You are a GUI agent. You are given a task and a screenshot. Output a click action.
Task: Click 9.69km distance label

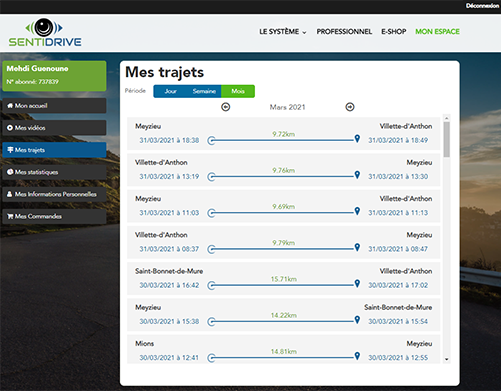283,207
